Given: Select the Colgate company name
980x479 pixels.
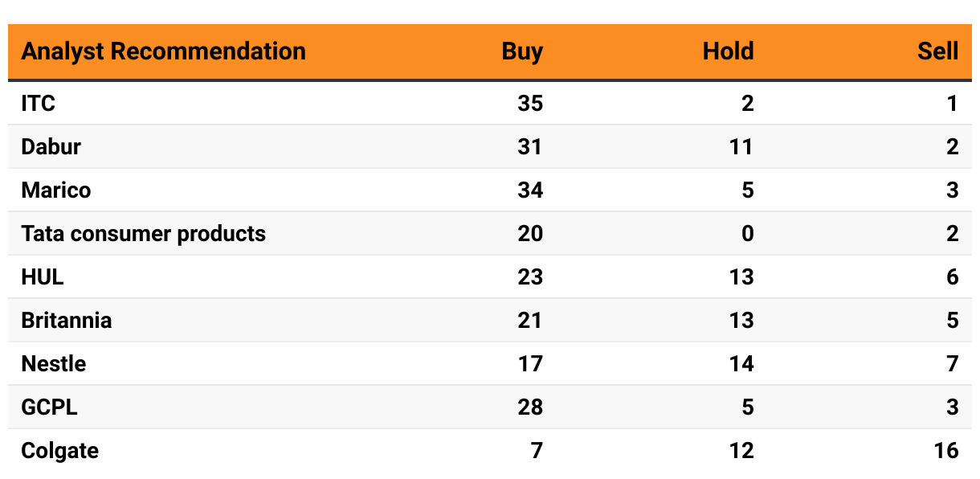Looking at the screenshot, I should click(x=60, y=451).
